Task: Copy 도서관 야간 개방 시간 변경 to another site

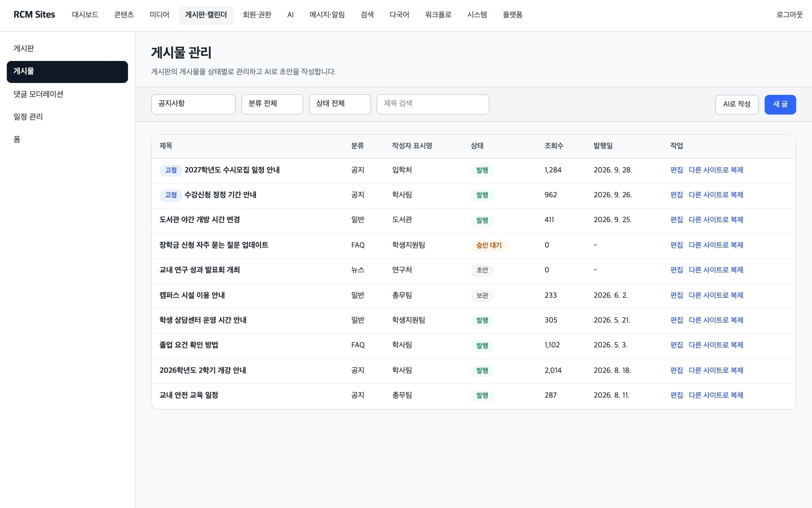Action: [716, 220]
